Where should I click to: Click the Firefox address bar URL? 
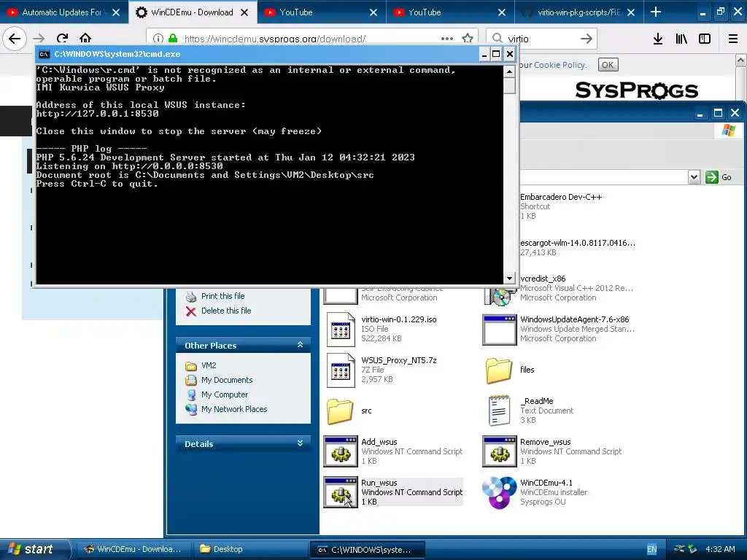click(x=275, y=39)
